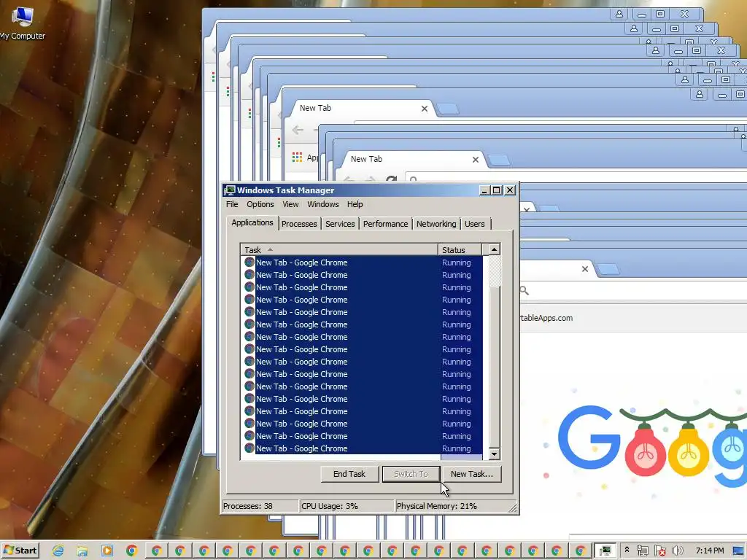Click the Physical Memory: 21% status text
747x560 pixels.
(436, 506)
